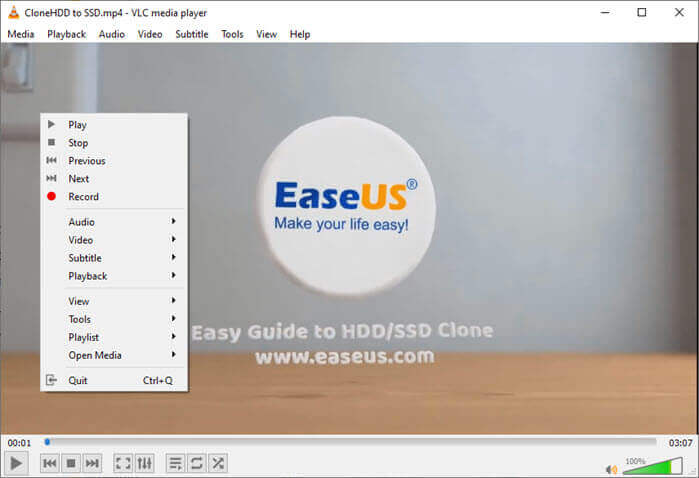699x478 pixels.
Task: Click the VLC cone icon in title bar
Action: coord(14,12)
